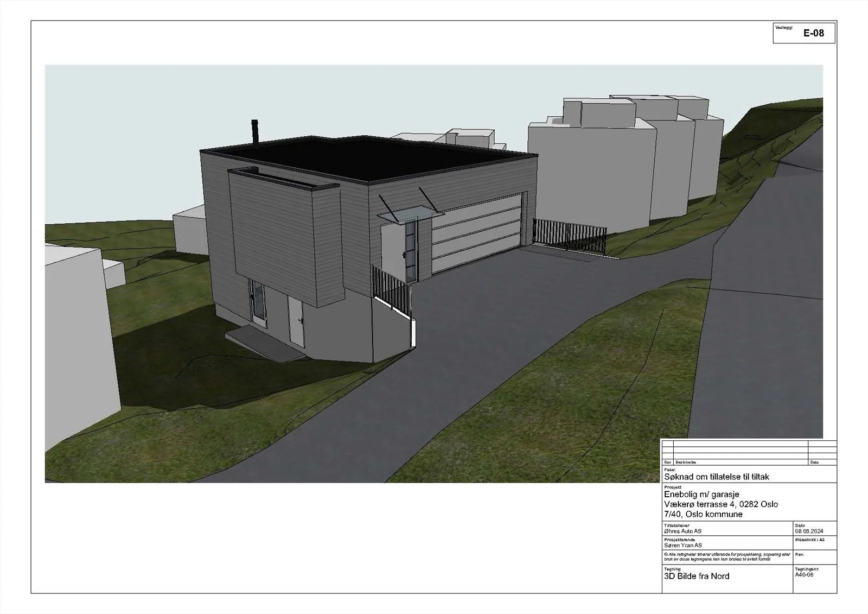The height and width of the screenshot is (614, 868).
Task: Click the large garage door on the house
Action: click(477, 233)
